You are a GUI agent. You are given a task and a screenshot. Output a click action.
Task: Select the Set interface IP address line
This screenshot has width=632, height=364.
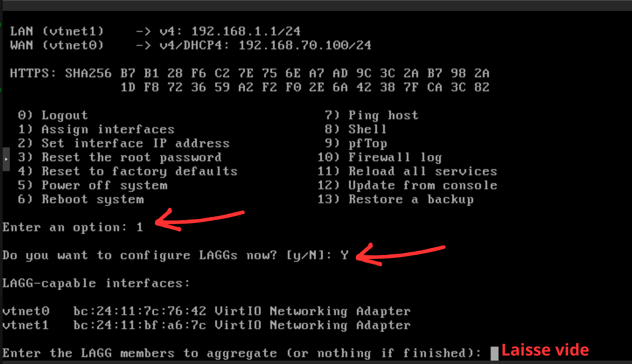124,143
